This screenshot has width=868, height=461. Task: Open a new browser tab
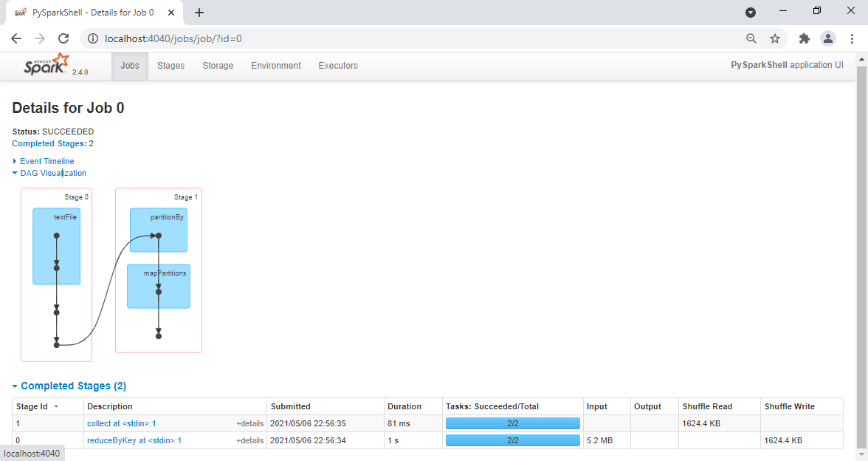pyautogui.click(x=199, y=13)
